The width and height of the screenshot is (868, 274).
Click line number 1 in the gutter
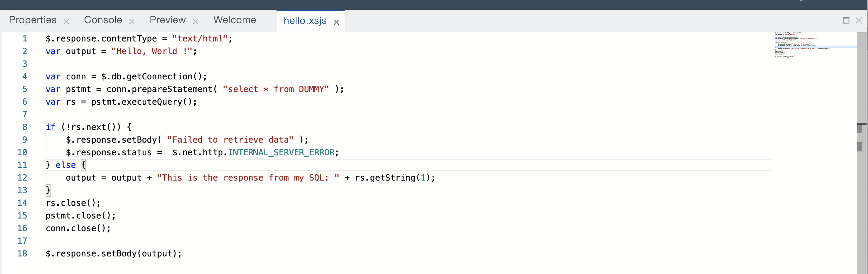click(x=25, y=39)
